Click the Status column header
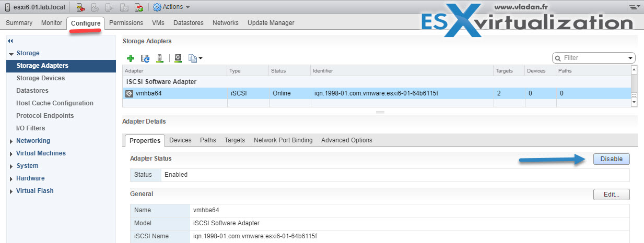 point(290,70)
